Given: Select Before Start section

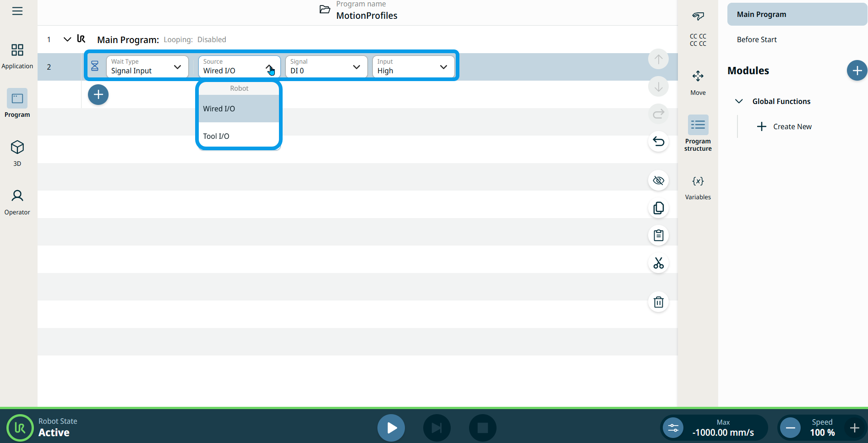Looking at the screenshot, I should [x=757, y=39].
